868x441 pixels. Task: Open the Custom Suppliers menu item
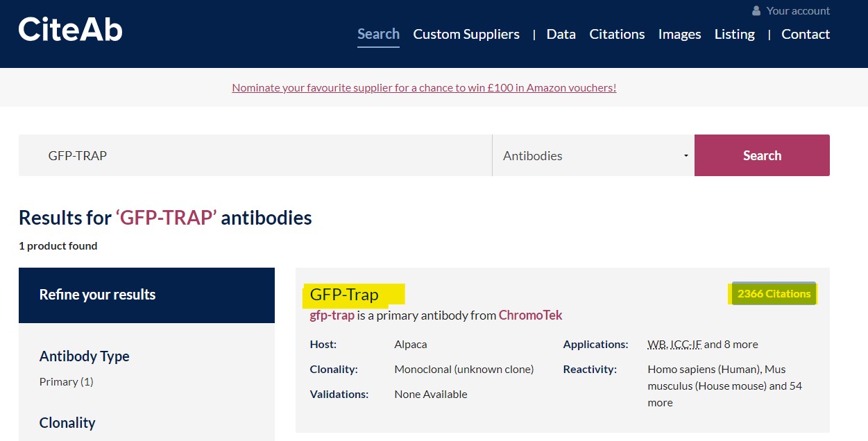[466, 34]
